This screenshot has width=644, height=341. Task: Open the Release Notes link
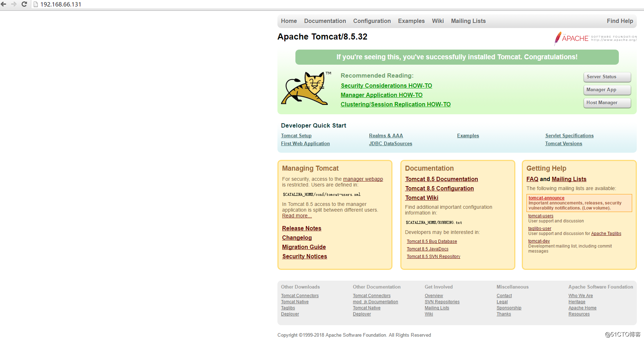coord(302,228)
